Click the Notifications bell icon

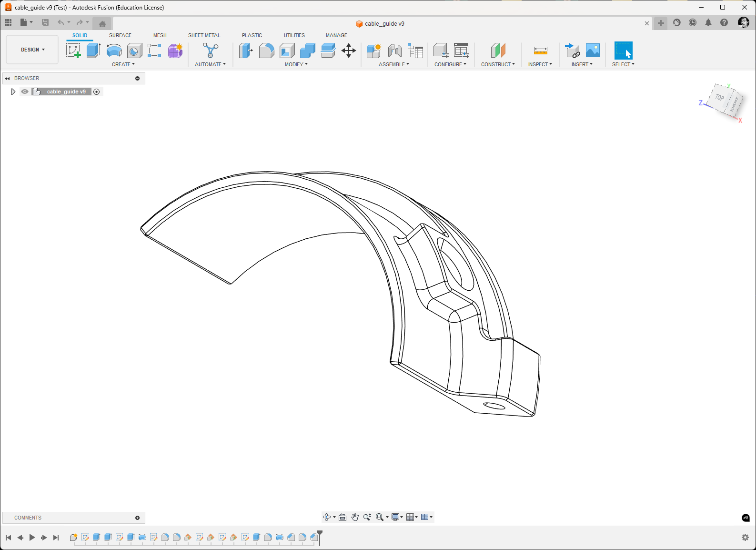tap(708, 22)
